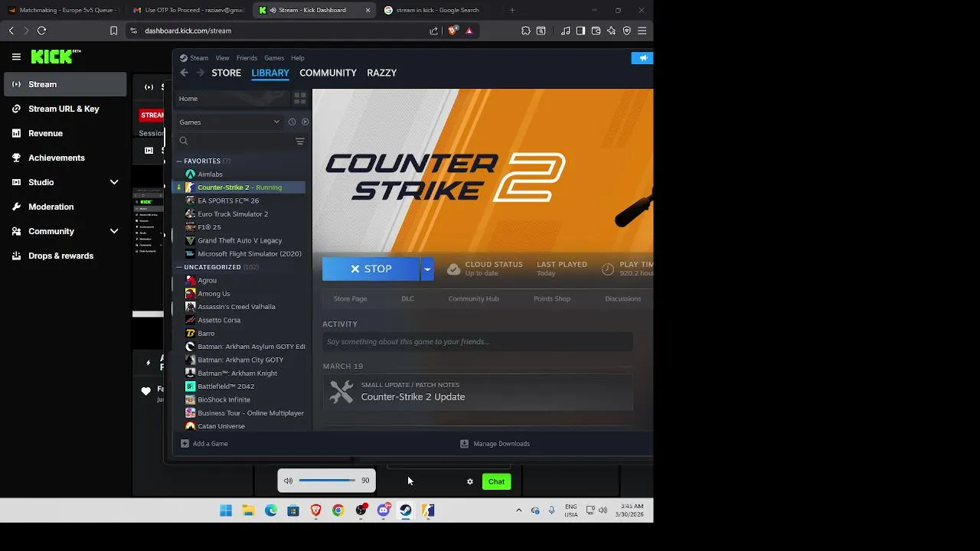Open Stream URL & Key page
Screen dimensions: 980x551
click(x=64, y=109)
